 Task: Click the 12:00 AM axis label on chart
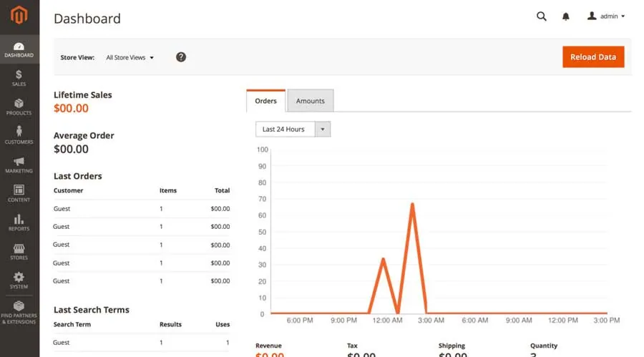(387, 320)
